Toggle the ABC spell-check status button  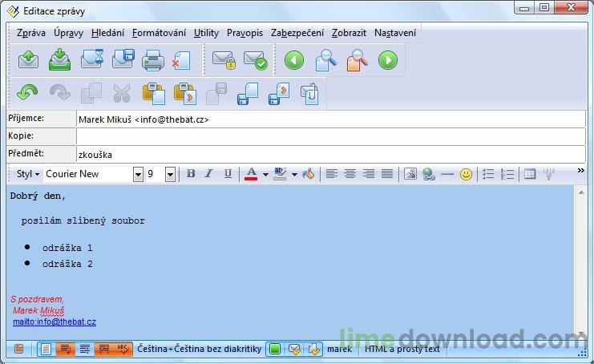click(x=123, y=349)
